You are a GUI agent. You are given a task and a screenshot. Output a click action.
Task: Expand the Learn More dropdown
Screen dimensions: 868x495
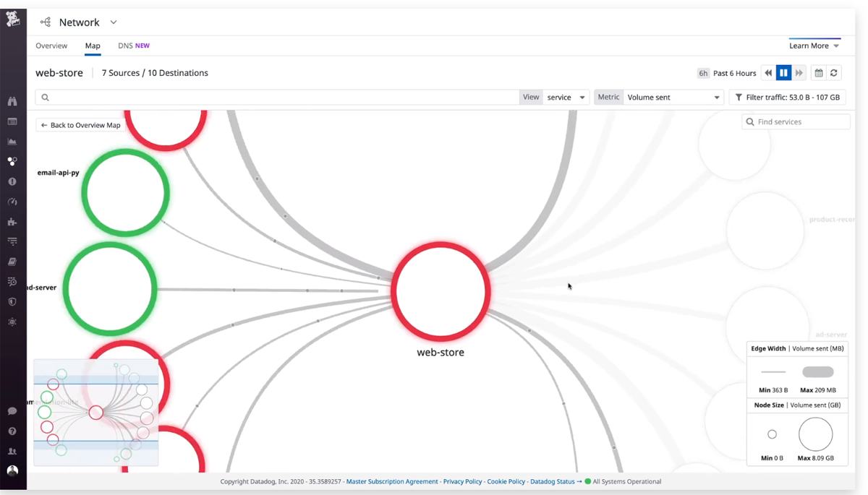point(814,46)
